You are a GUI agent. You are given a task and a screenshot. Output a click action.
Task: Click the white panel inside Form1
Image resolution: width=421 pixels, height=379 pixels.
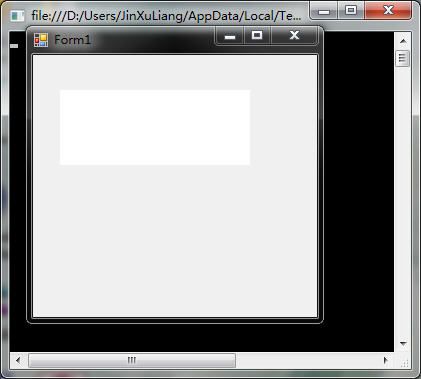coord(155,127)
